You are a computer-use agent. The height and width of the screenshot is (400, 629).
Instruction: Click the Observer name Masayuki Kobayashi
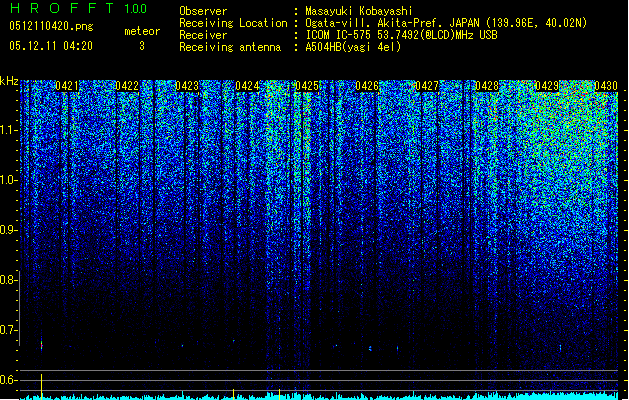(359, 11)
